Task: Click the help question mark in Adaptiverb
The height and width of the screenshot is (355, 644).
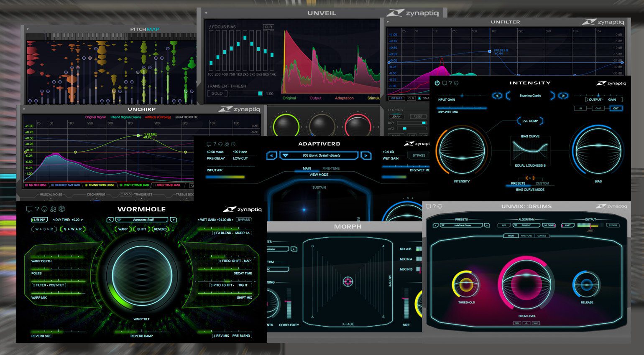Action: 215,144
